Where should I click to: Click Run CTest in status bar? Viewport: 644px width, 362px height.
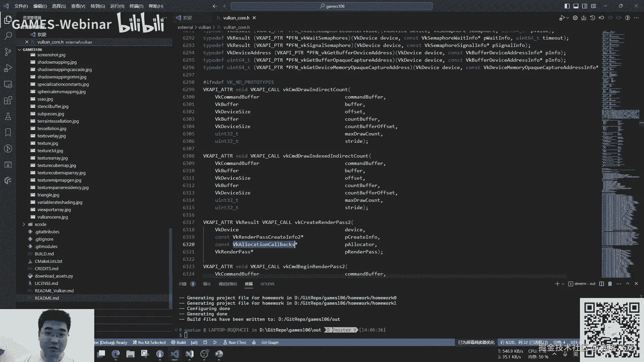coord(235,343)
